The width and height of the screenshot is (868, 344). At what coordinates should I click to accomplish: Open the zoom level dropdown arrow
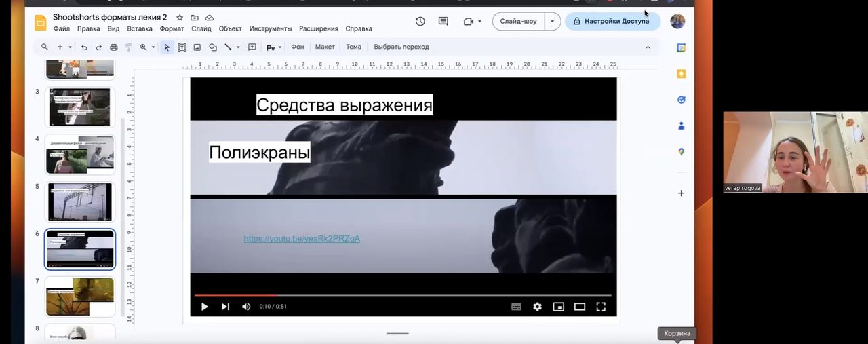coord(153,47)
